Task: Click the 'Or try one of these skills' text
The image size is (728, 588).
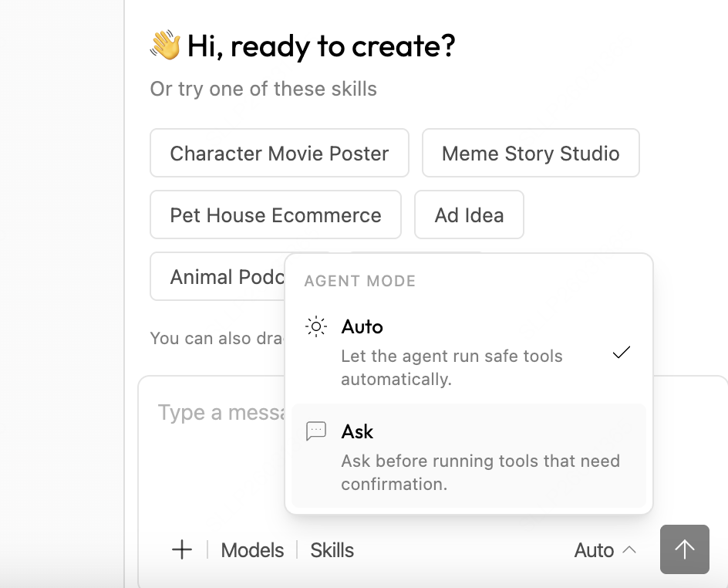Action: [x=263, y=89]
